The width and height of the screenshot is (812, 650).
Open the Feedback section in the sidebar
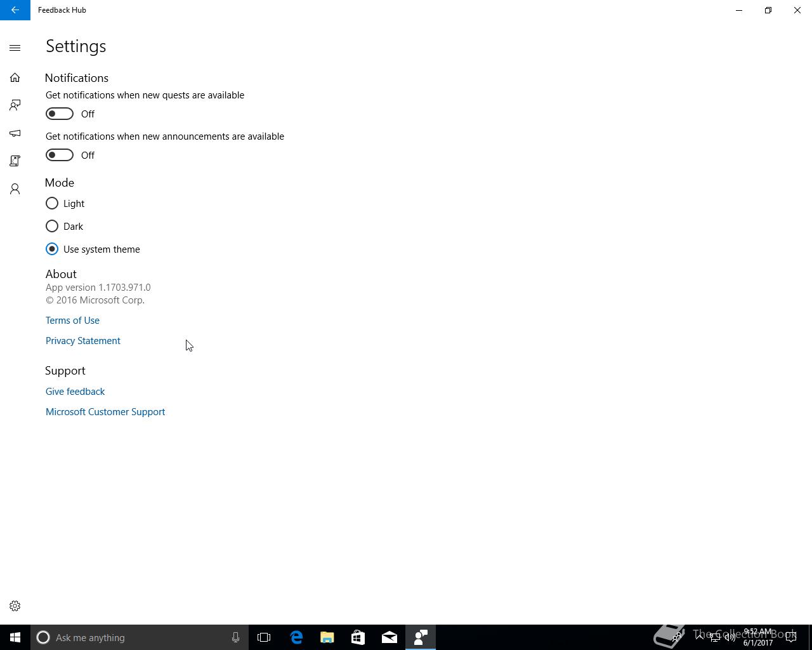15,105
